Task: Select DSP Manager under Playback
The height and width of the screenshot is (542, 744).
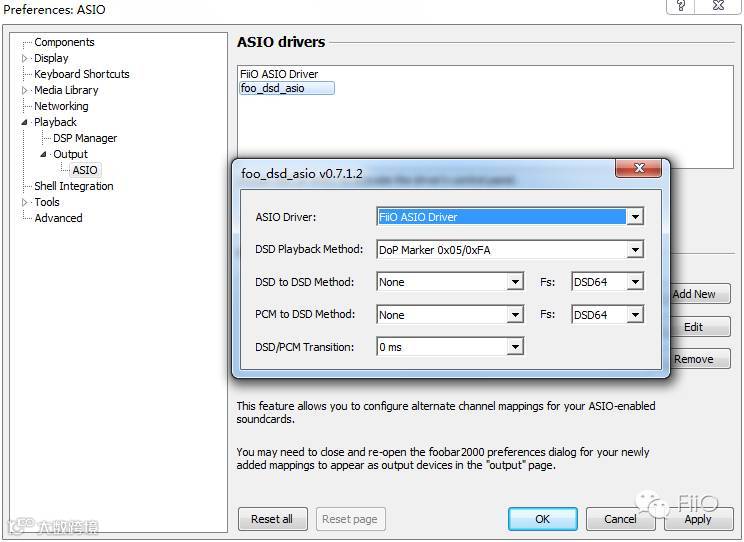Action: tap(85, 138)
